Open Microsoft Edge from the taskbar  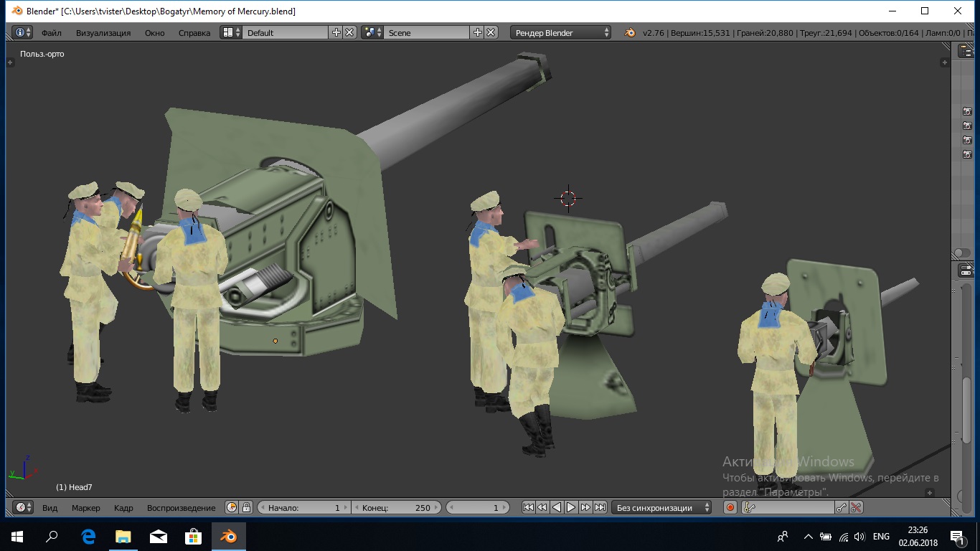tap(88, 536)
